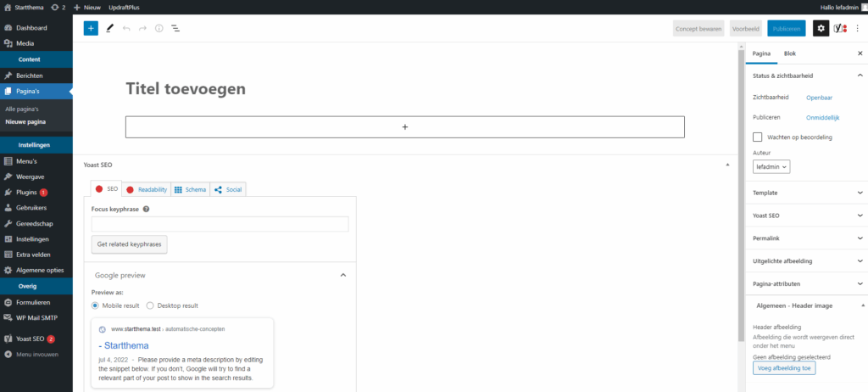Screen dimensions: 868x392
Task: Open the list view outline icon
Action: (175, 28)
